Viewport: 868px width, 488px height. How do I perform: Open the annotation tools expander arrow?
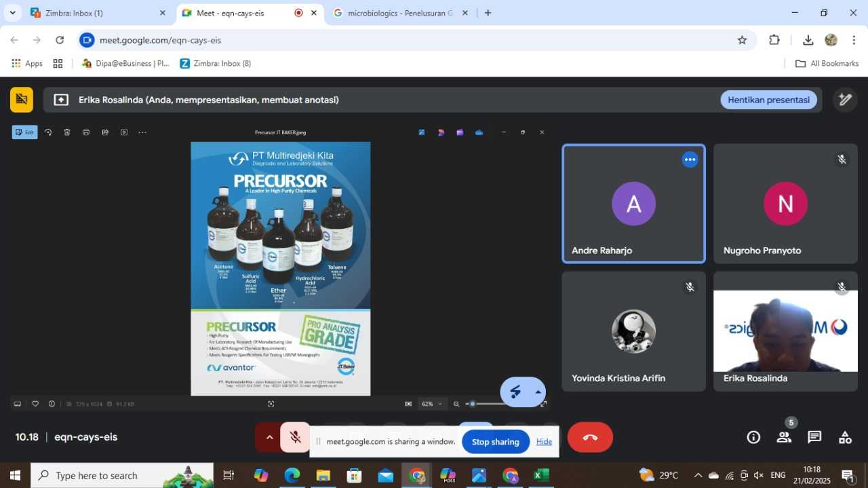[x=538, y=392]
